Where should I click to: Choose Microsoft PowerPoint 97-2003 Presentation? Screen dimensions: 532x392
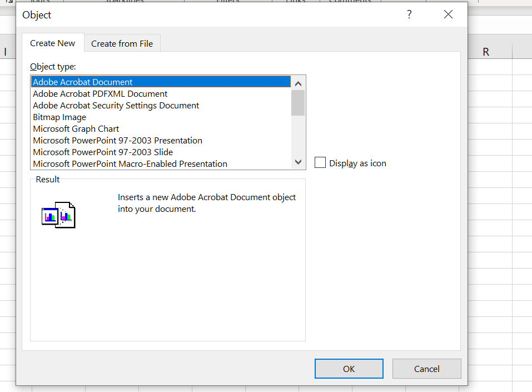[117, 141]
